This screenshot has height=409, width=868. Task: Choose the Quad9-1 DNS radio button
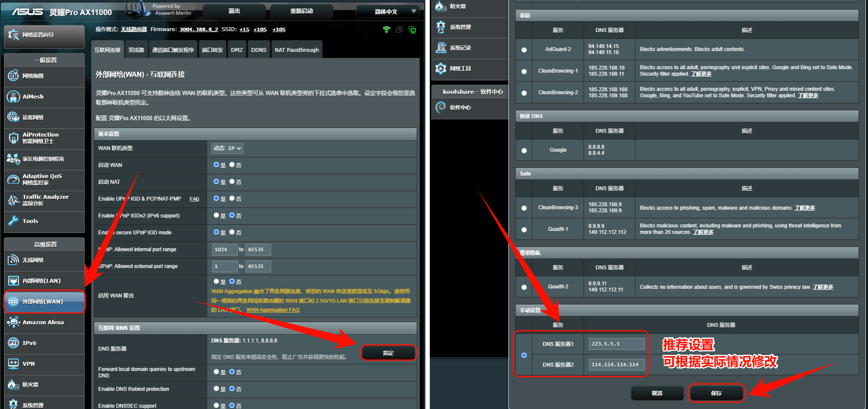(x=524, y=230)
